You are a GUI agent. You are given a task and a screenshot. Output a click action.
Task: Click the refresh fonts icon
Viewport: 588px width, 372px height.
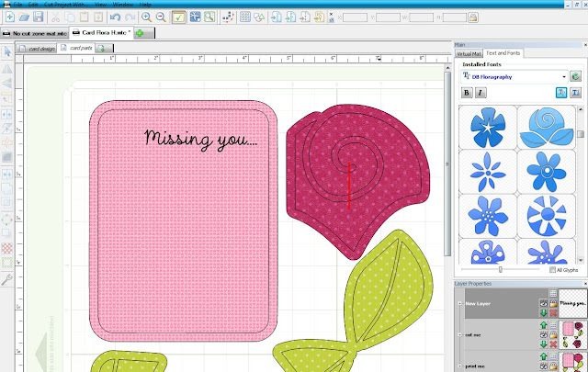coord(575,76)
